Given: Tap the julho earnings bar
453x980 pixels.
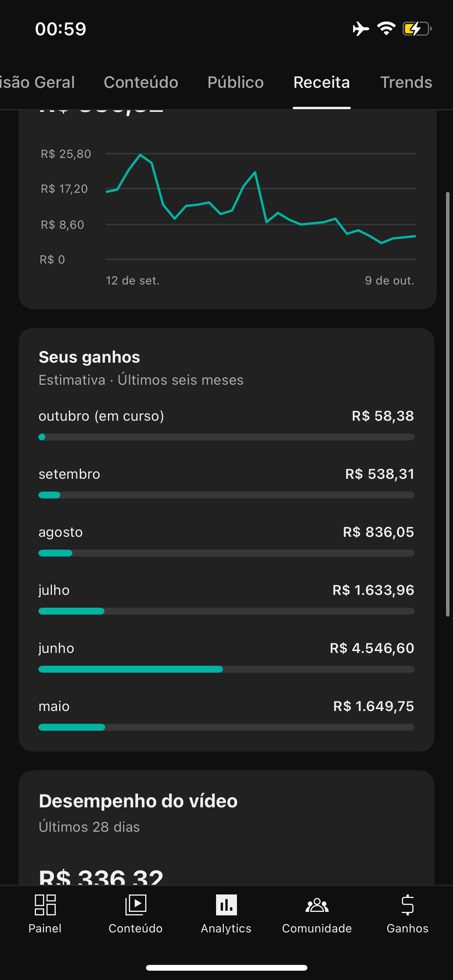Looking at the screenshot, I should [x=226, y=611].
